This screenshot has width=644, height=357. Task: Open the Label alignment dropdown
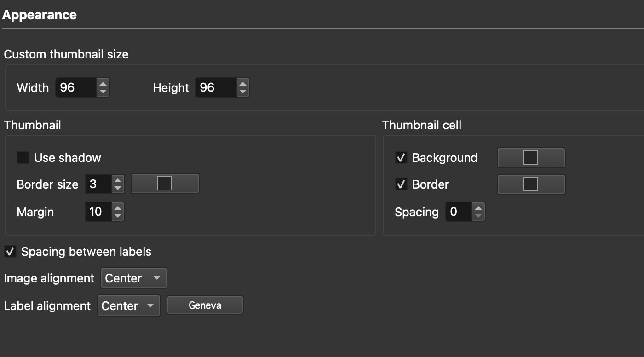pos(129,306)
